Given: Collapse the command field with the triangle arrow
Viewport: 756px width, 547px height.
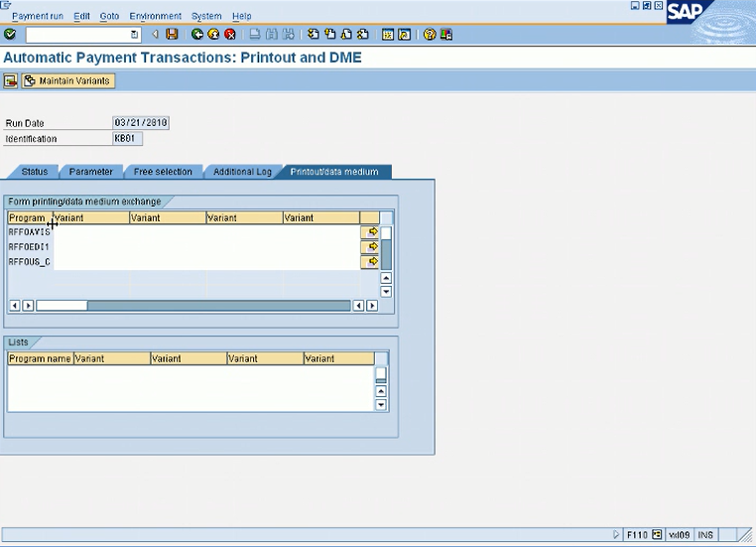Looking at the screenshot, I should (155, 34).
